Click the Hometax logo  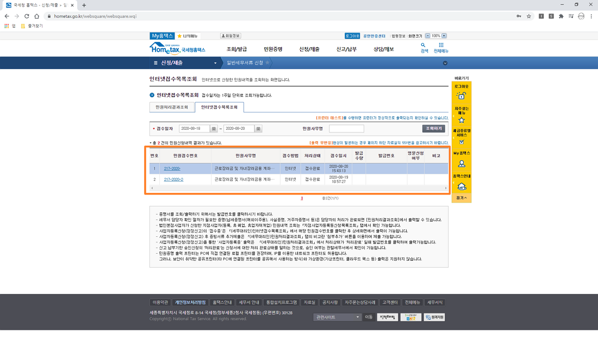point(177,48)
